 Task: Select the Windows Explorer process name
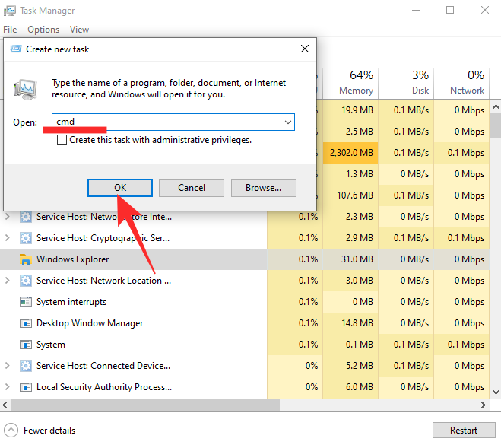pos(73,259)
